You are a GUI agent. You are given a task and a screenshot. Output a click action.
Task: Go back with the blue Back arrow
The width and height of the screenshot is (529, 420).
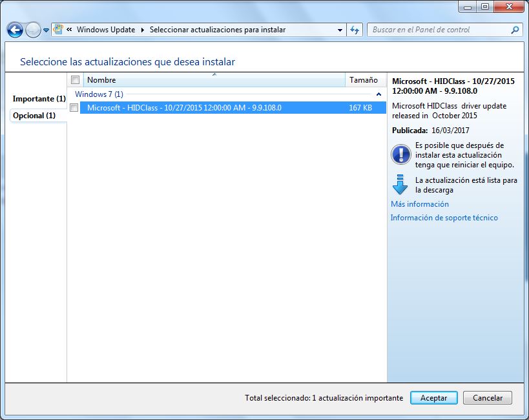15,30
